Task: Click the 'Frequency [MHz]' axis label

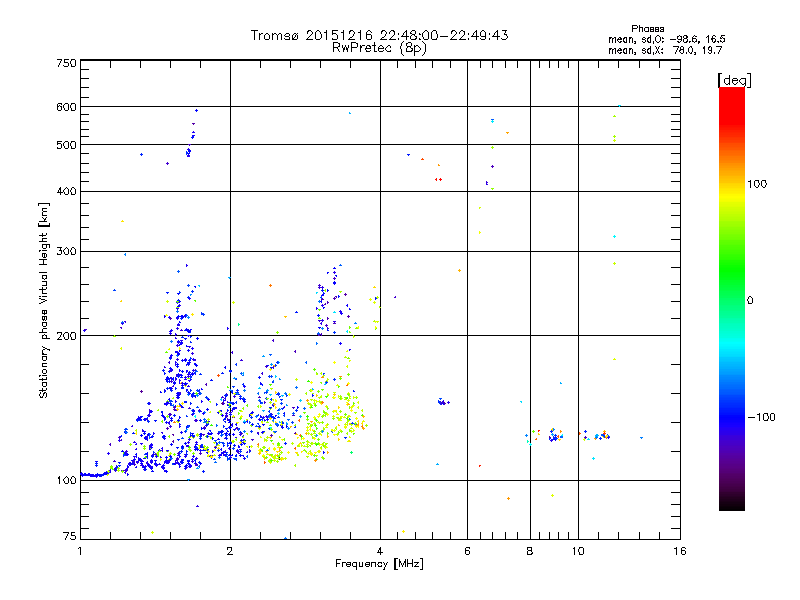Action: point(379,564)
